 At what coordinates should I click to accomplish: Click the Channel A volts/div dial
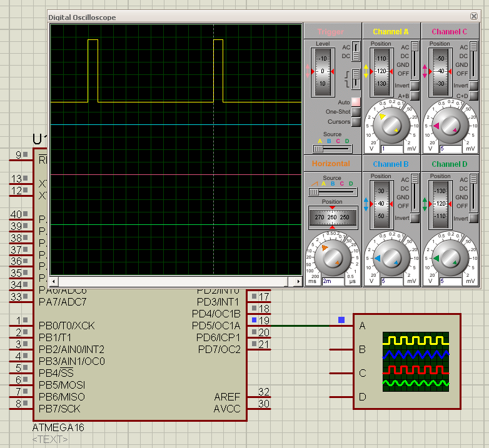point(391,126)
